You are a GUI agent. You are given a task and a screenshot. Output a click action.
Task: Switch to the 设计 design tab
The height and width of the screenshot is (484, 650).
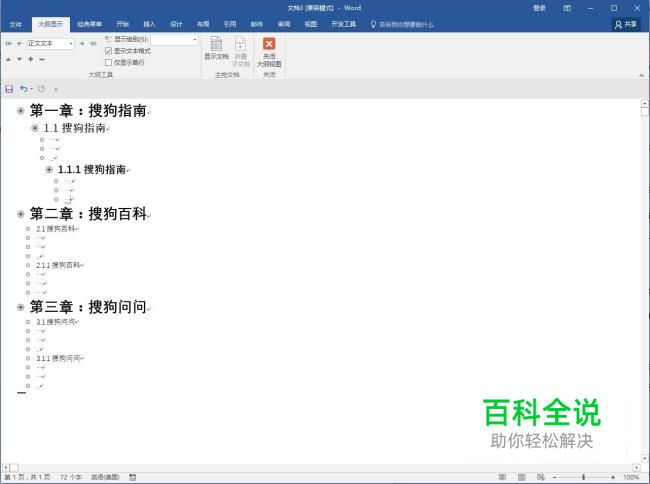(x=176, y=24)
